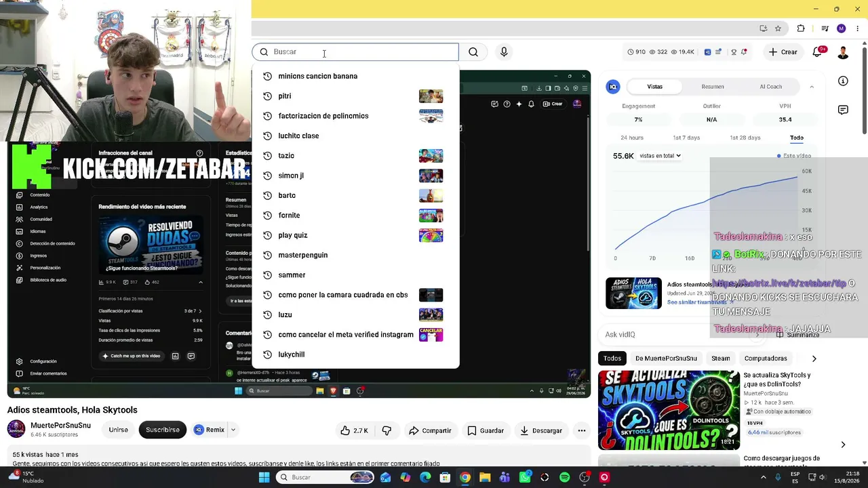
Task: Click the vidIQ blue IQ toolbar icon
Action: point(708,52)
